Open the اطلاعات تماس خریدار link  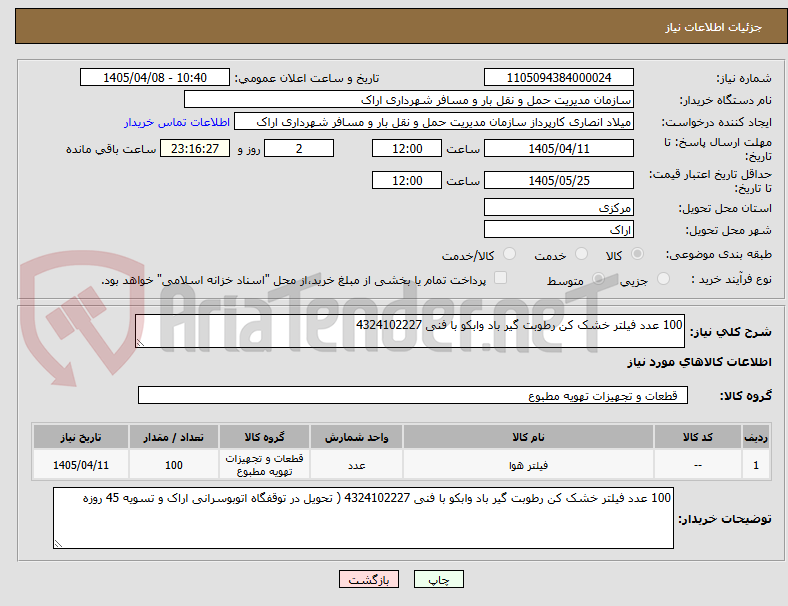click(x=177, y=122)
